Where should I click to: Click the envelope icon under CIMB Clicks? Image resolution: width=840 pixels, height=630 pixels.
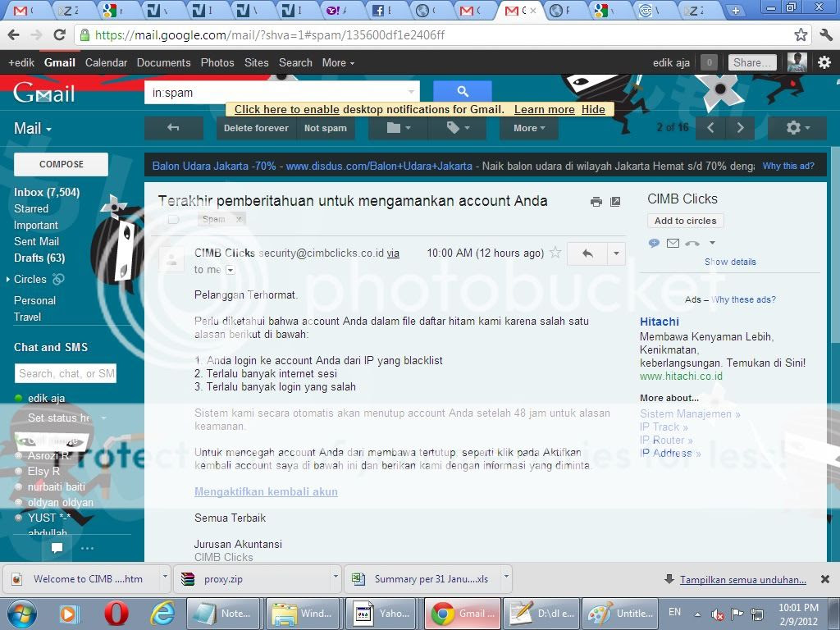[673, 243]
